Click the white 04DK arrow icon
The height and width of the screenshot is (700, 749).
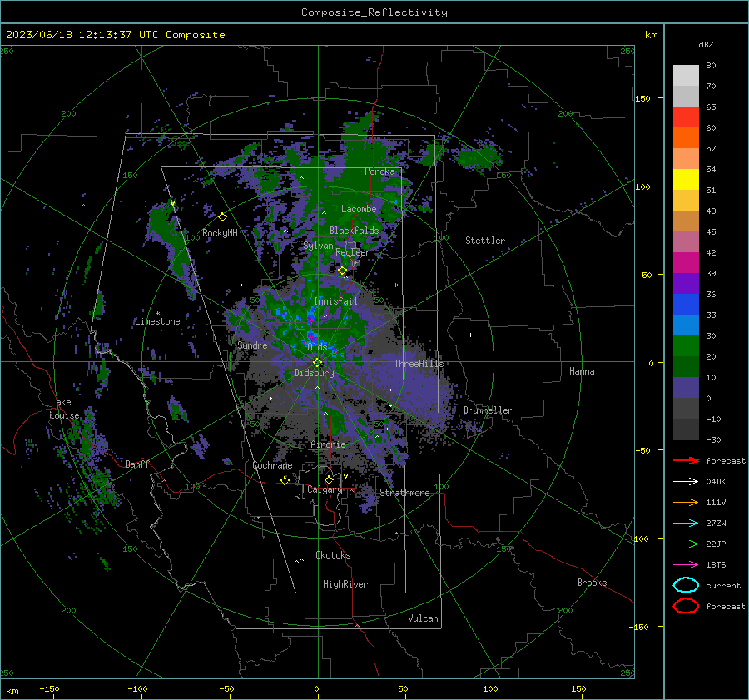click(686, 482)
